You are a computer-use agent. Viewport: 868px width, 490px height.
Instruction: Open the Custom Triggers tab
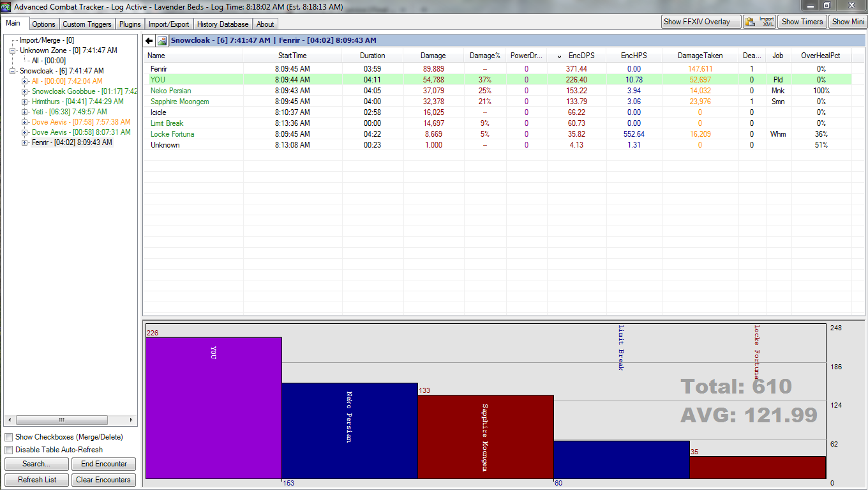pos(87,24)
